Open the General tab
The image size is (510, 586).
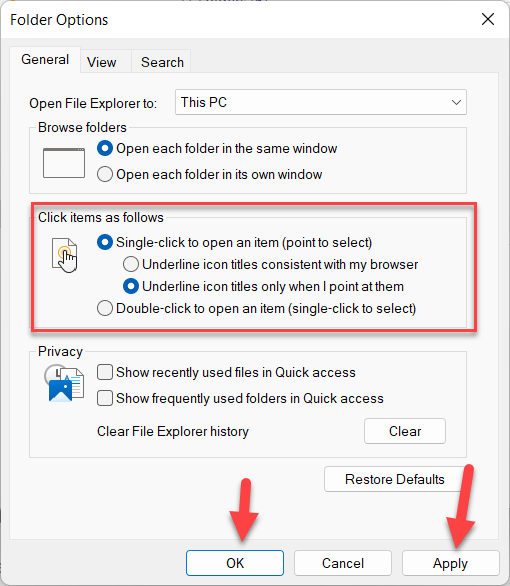[45, 59]
